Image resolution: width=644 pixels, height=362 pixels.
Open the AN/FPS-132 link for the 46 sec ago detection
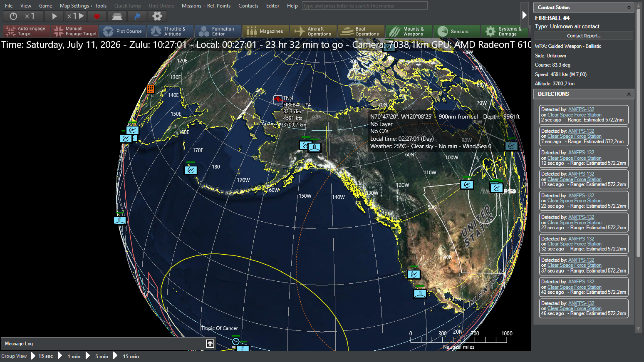(x=581, y=303)
